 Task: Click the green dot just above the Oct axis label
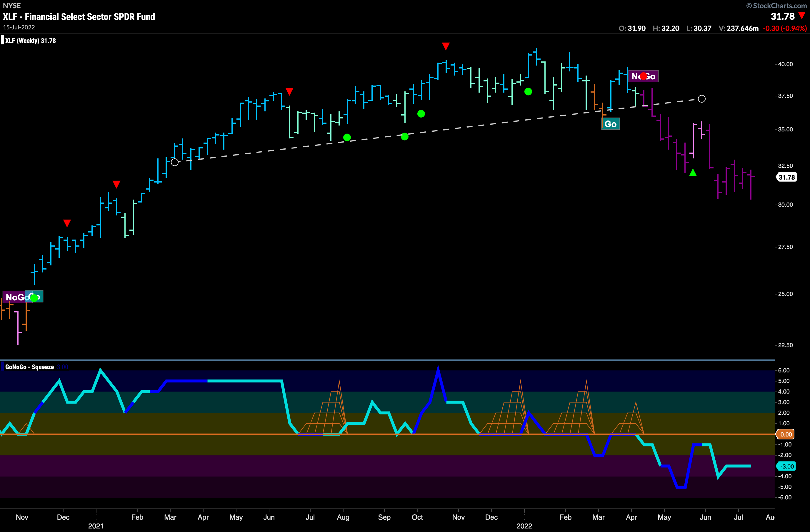pyautogui.click(x=421, y=114)
